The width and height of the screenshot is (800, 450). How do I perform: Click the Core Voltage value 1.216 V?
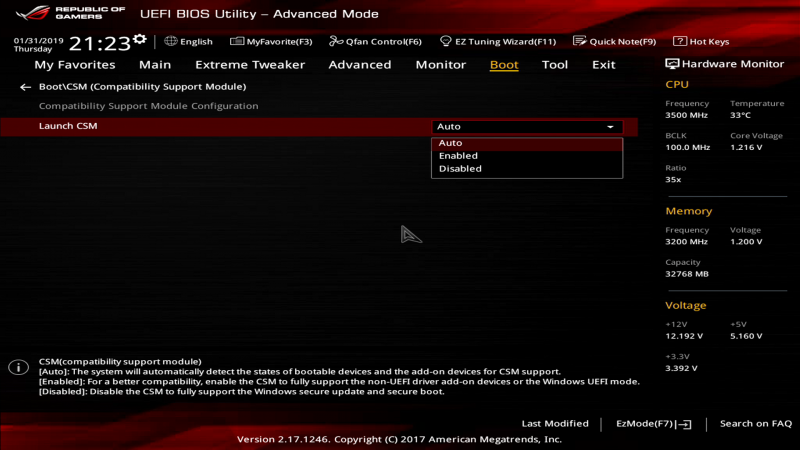(x=746, y=147)
